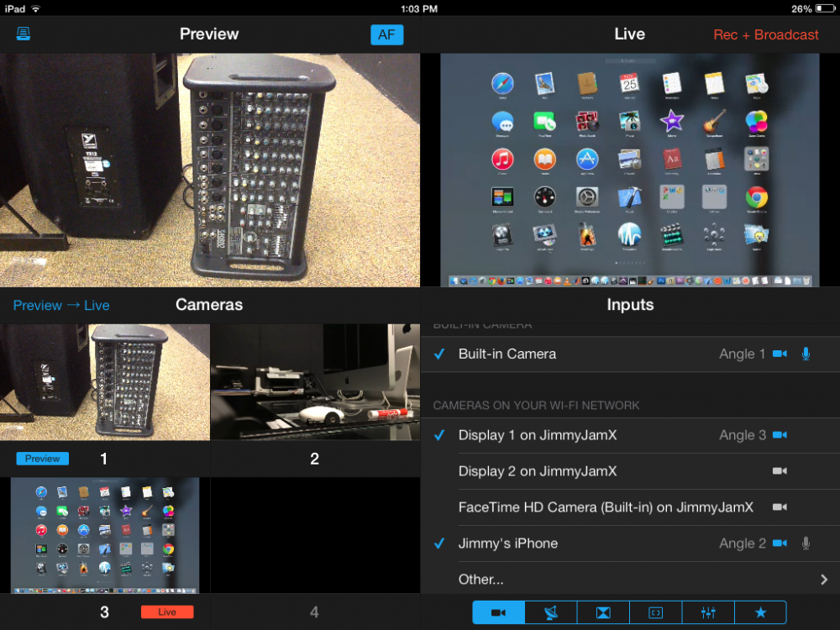Tap Preview → Live to switch feeds
This screenshot has width=840, height=630.
tap(60, 305)
